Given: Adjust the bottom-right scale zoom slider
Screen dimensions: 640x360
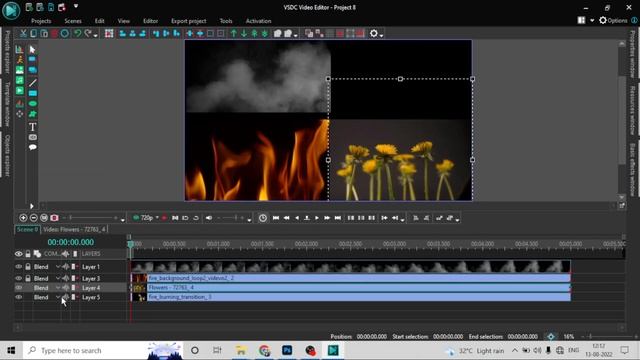Looking at the screenshot, I should click(x=608, y=337).
